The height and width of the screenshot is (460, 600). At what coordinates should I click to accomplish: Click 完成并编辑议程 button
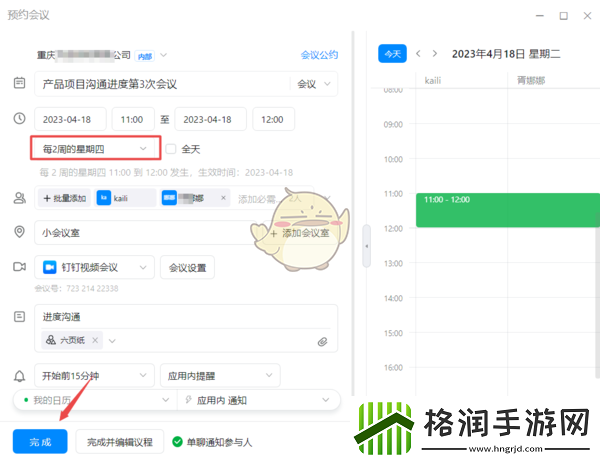[x=120, y=442]
